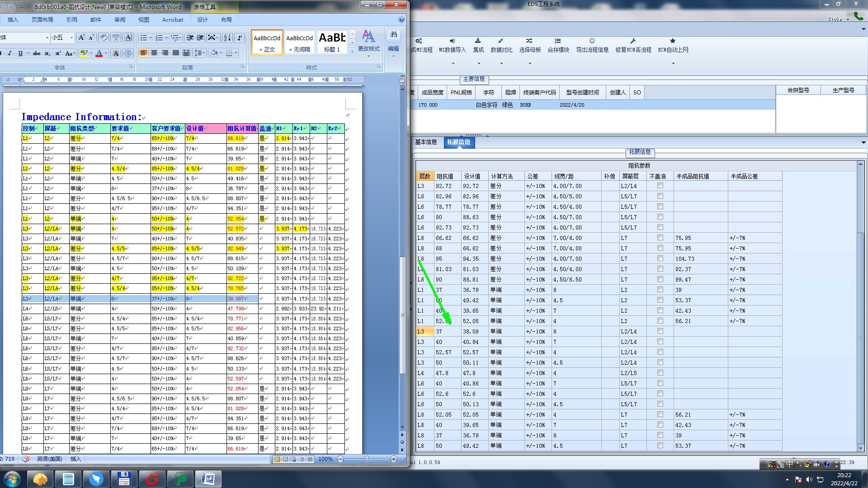Tick 不盖油 checkbox in the 66.62 L8 row
868x488 pixels.
(660, 238)
